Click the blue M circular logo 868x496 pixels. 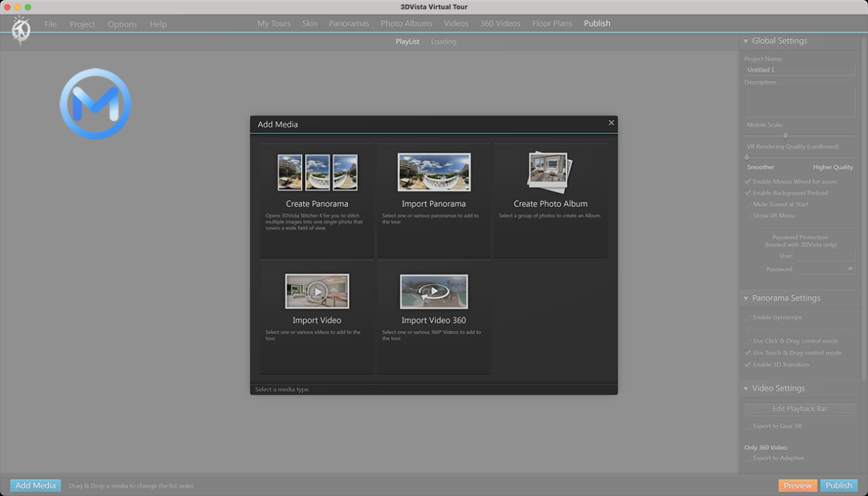coord(95,104)
